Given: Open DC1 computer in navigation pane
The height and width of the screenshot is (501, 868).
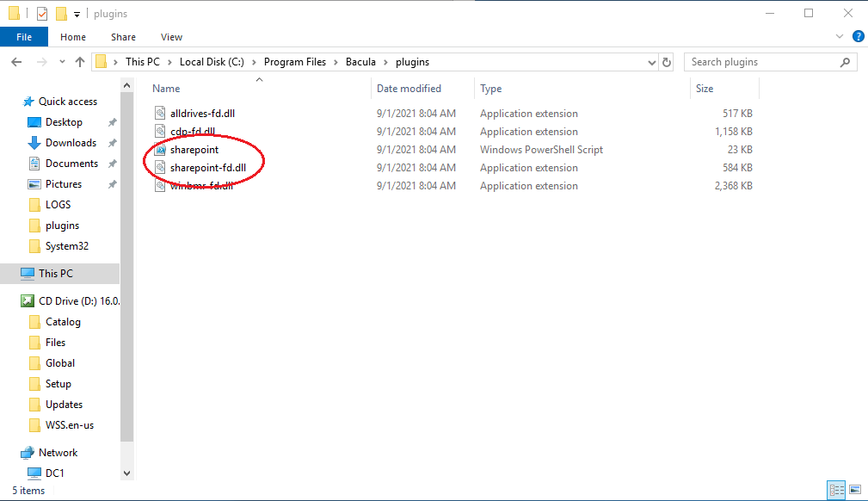Looking at the screenshot, I should pyautogui.click(x=54, y=473).
